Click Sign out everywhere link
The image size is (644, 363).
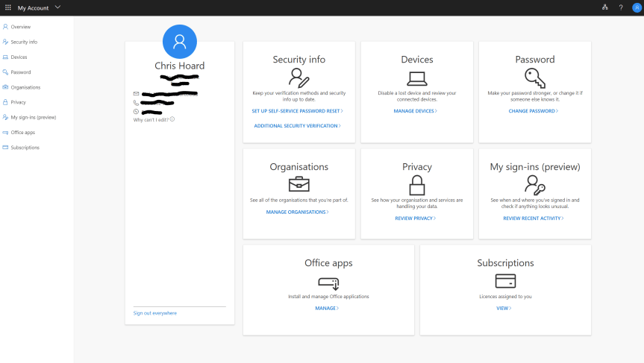coord(155,313)
